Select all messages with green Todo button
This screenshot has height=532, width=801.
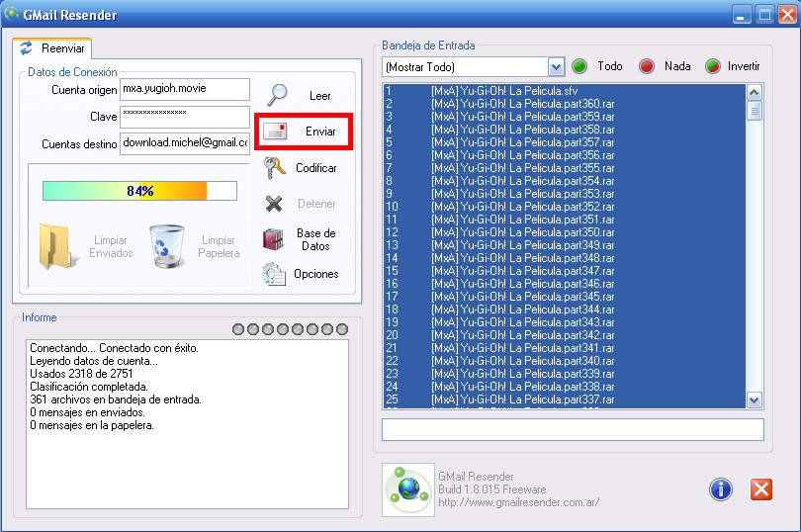[580, 66]
